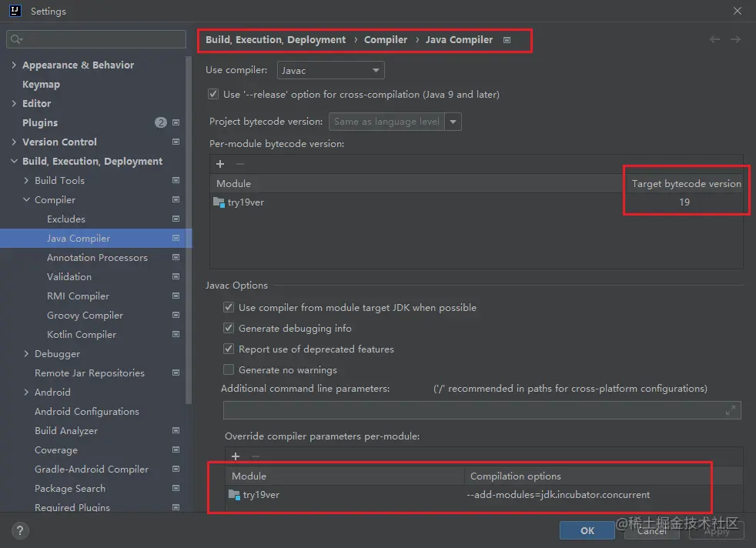756x548 pixels.
Task: Navigate forward in settings history
Action: [735, 39]
